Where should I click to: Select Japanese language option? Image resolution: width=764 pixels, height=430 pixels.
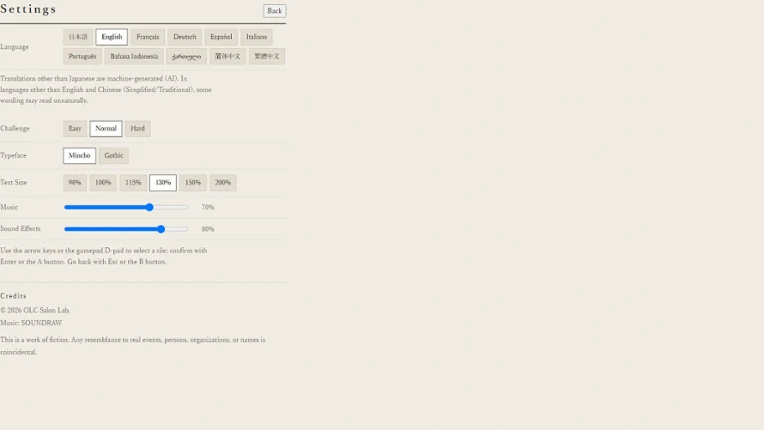tap(78, 37)
